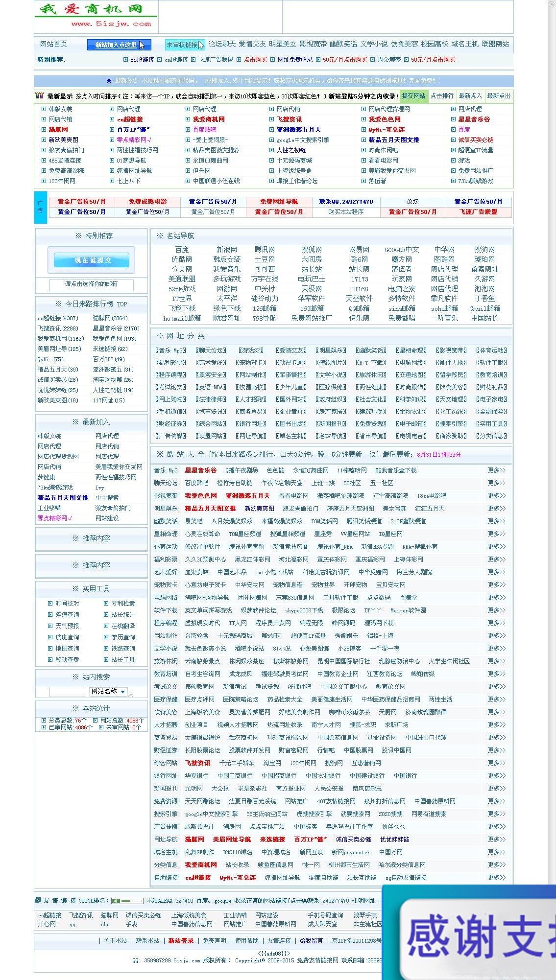Click the bullet icon beside 中国联通小伍在线

[x=188, y=181]
